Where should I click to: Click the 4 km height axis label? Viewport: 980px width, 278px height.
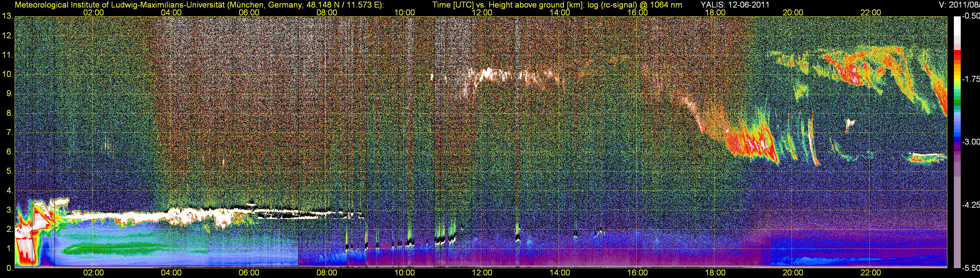pos(9,190)
